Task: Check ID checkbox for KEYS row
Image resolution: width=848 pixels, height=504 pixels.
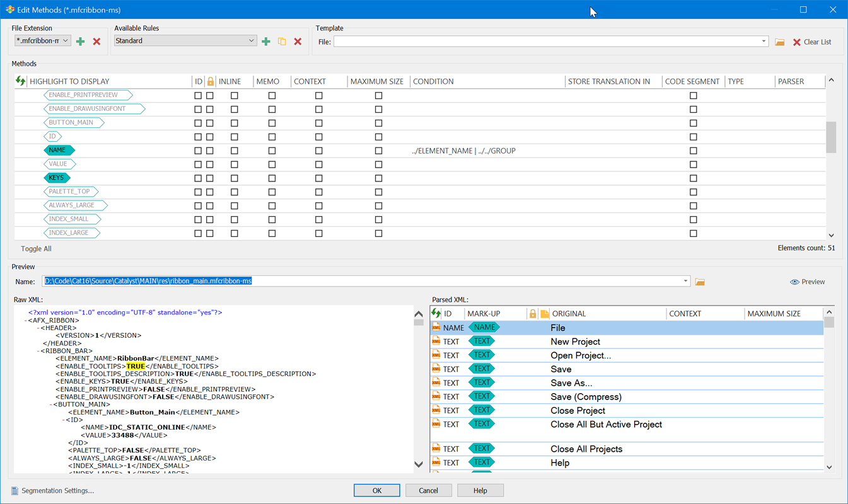Action: (x=198, y=178)
